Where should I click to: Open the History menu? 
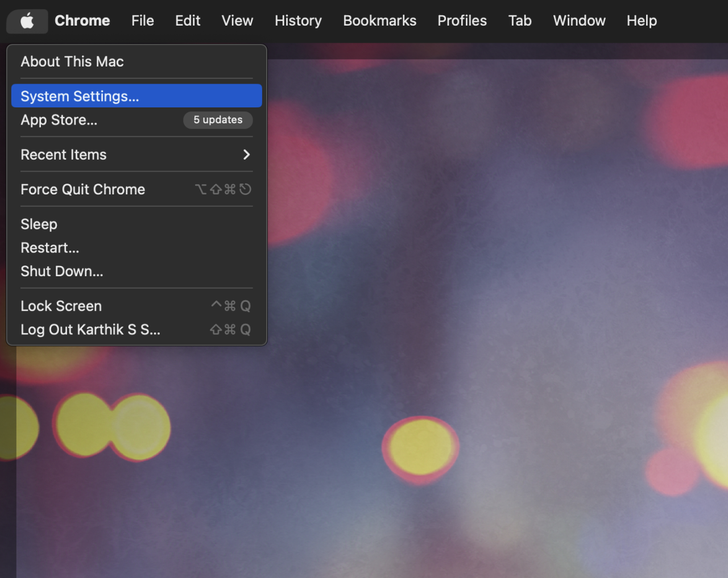coord(298,20)
